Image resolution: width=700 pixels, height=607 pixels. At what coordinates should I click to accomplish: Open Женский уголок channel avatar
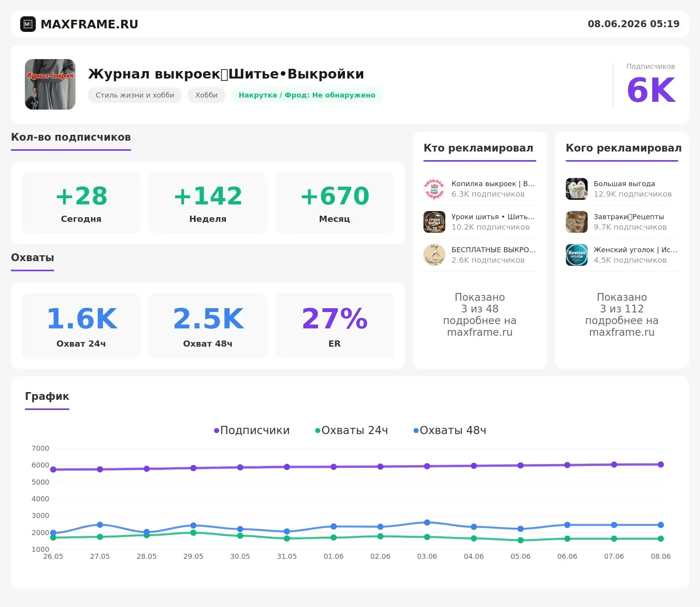pos(577,255)
